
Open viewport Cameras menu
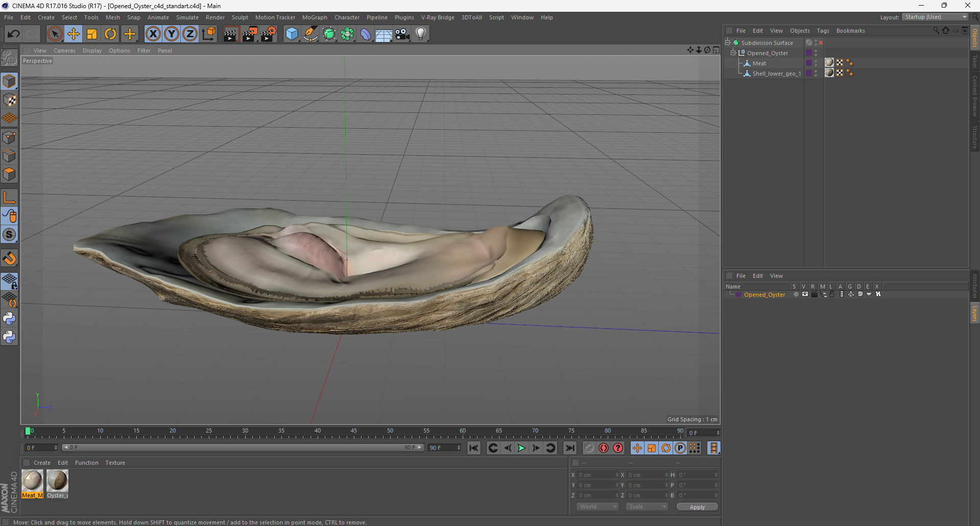64,51
